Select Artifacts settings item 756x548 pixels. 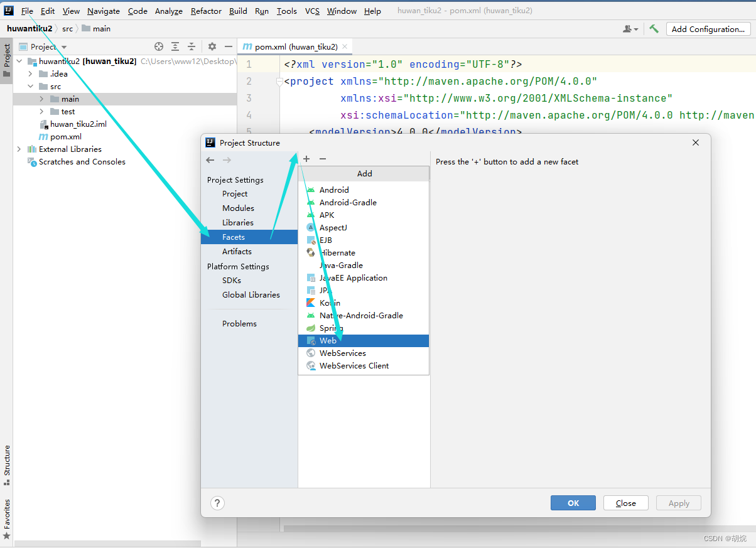coord(237,252)
